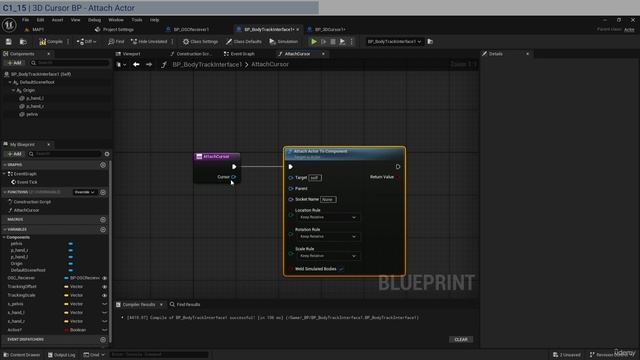Toggle closed eye for s_pelvis variable

pos(104,304)
